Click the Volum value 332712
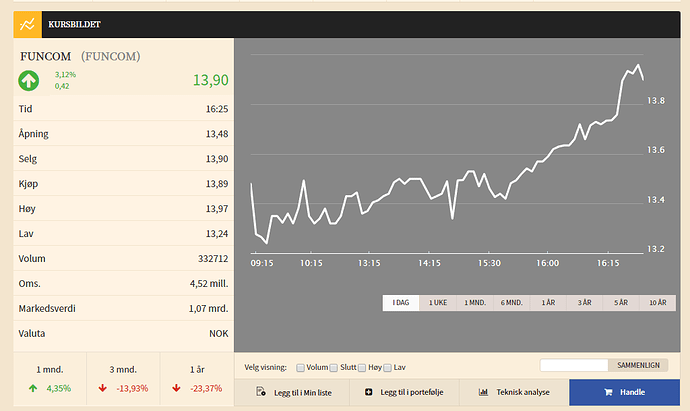This screenshot has height=411, width=690. click(x=213, y=259)
